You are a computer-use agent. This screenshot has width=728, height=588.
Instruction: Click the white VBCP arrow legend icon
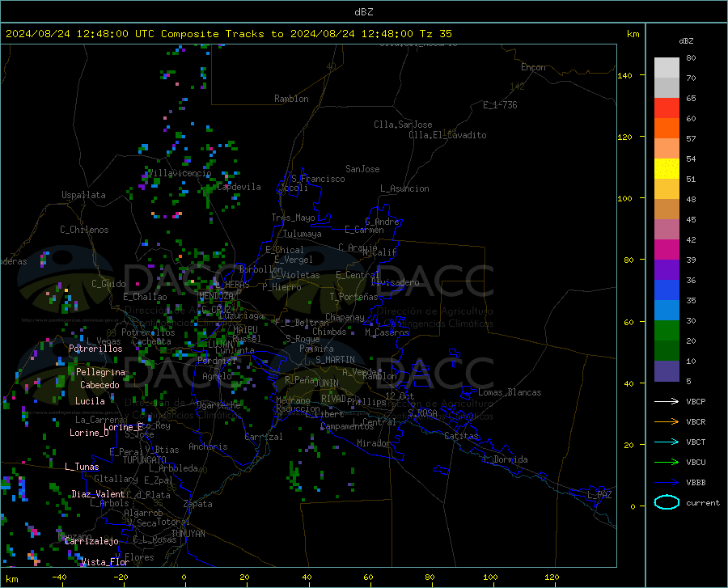pos(667,401)
